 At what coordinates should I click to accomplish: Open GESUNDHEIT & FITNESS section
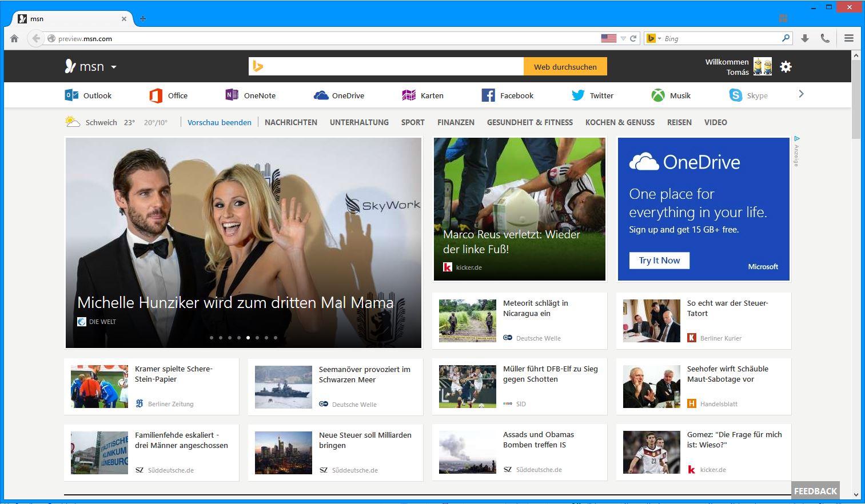[530, 122]
